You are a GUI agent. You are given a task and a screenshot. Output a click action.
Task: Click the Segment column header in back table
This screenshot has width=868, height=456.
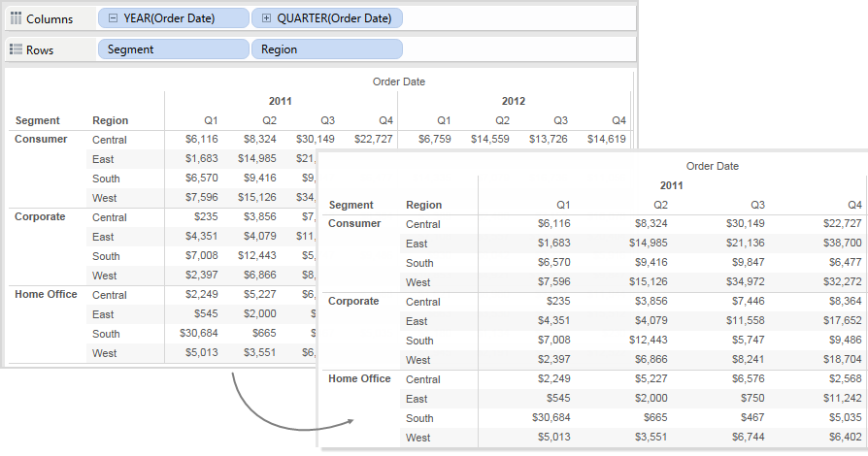tap(38, 120)
